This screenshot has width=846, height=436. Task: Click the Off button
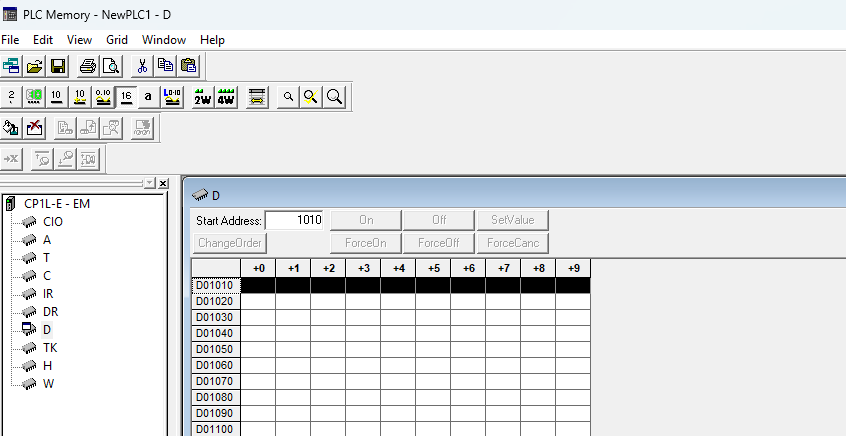click(439, 220)
